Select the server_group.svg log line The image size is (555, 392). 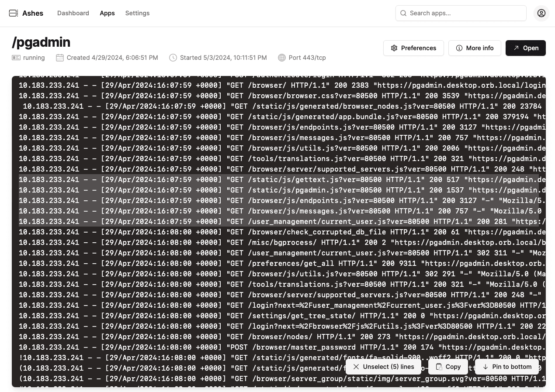coord(279,378)
